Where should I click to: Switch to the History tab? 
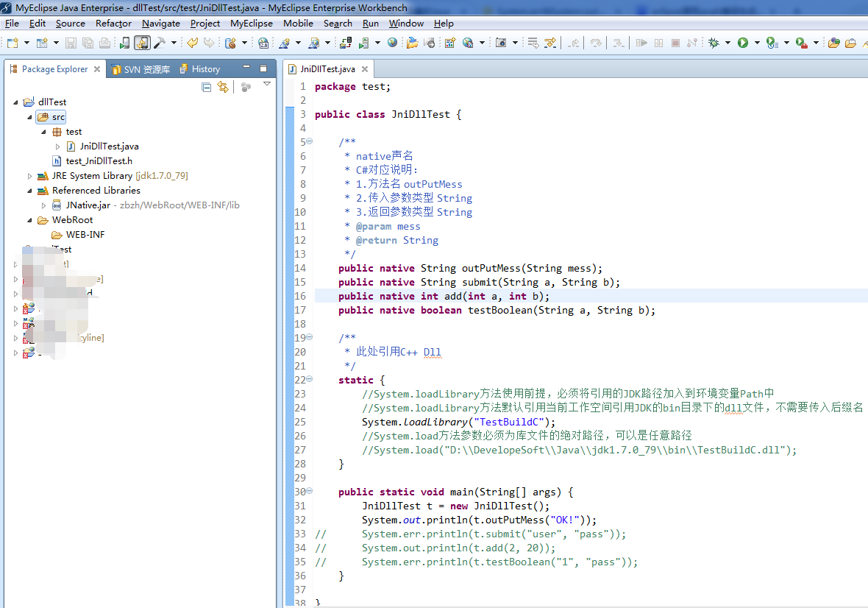200,69
